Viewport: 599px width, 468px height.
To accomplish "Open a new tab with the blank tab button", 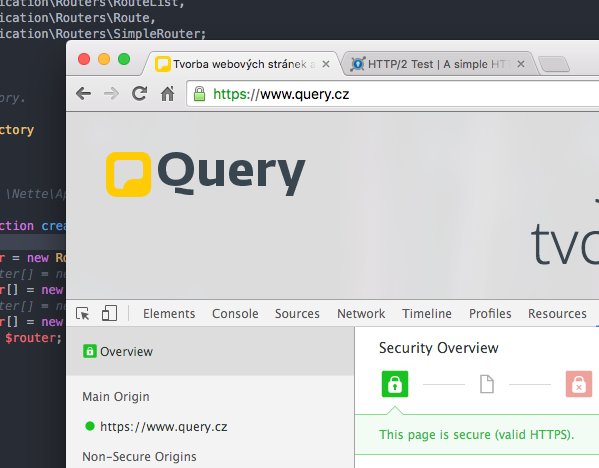I will [554, 64].
